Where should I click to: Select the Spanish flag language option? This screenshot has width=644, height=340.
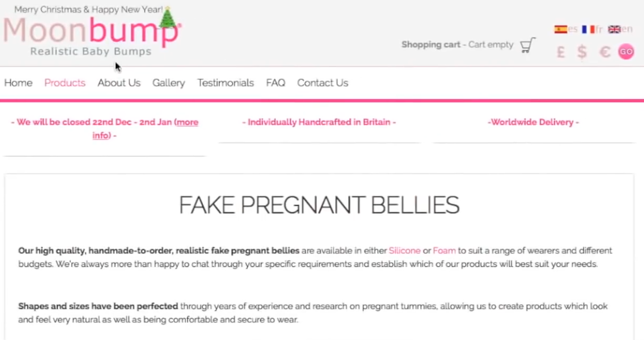561,29
